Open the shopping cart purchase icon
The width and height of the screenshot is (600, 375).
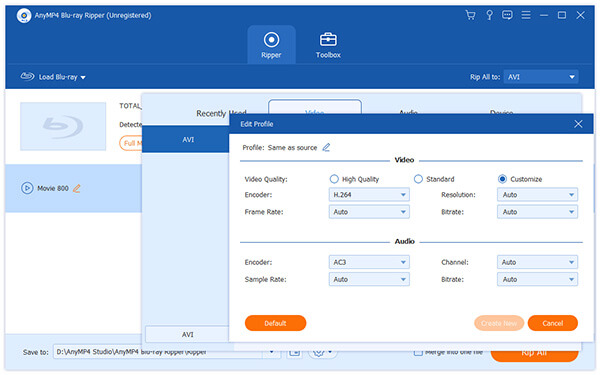[470, 15]
